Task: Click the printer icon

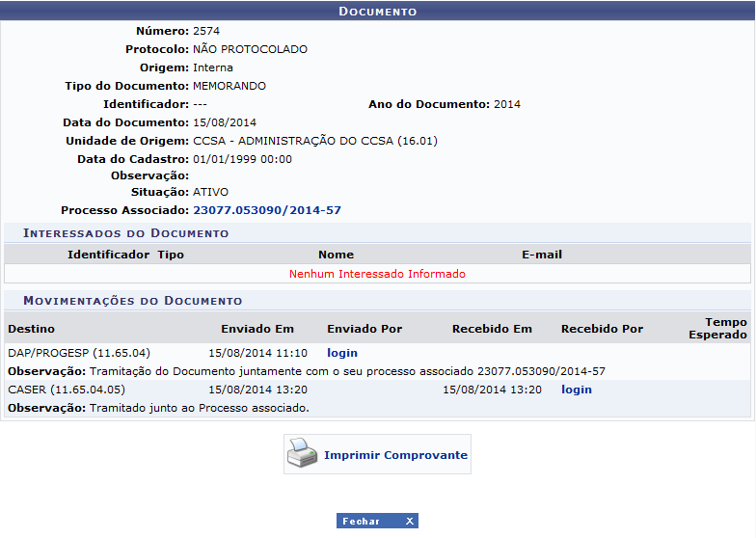Action: [303, 454]
